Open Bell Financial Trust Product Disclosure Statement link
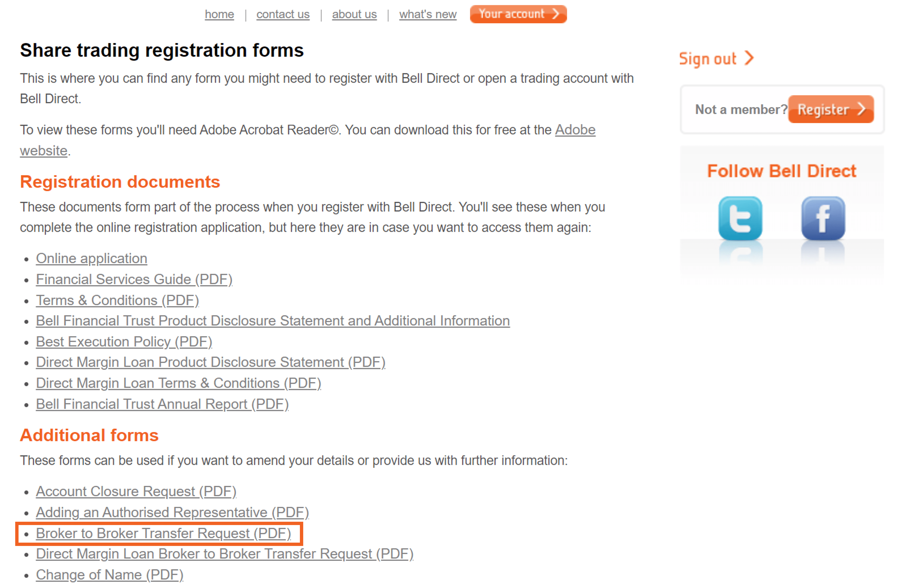The width and height of the screenshot is (922, 588). 273,321
